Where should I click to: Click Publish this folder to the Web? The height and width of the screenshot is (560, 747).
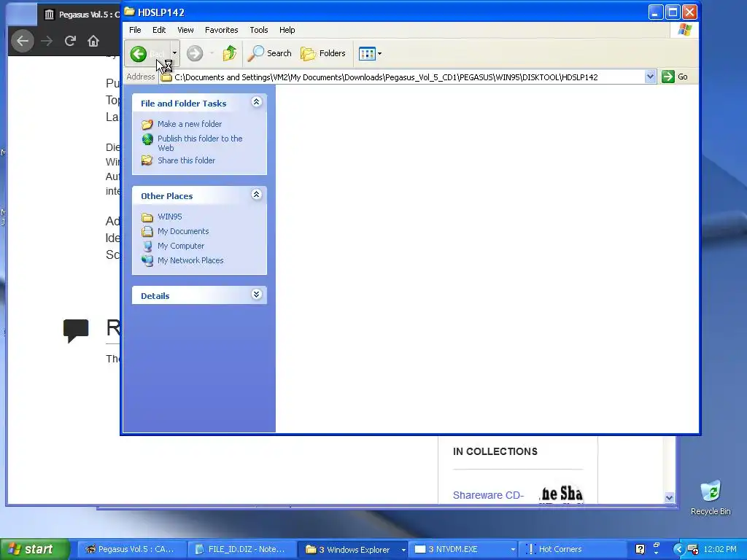click(x=200, y=143)
